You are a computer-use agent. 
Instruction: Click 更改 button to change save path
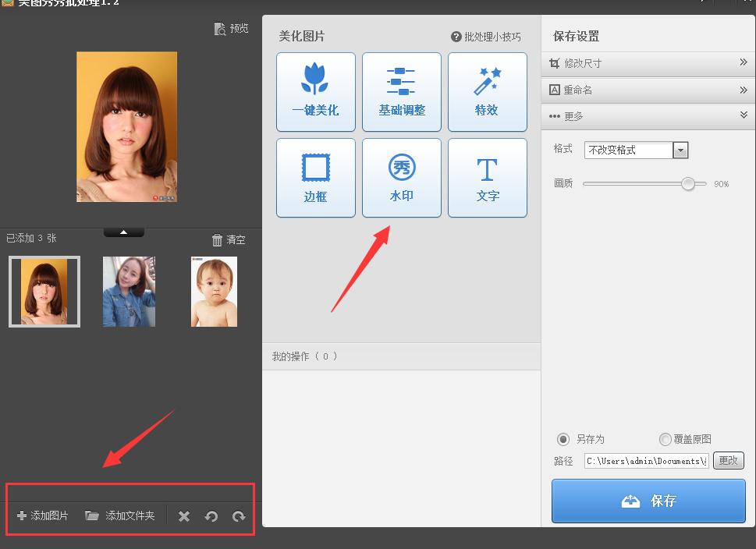coord(729,461)
